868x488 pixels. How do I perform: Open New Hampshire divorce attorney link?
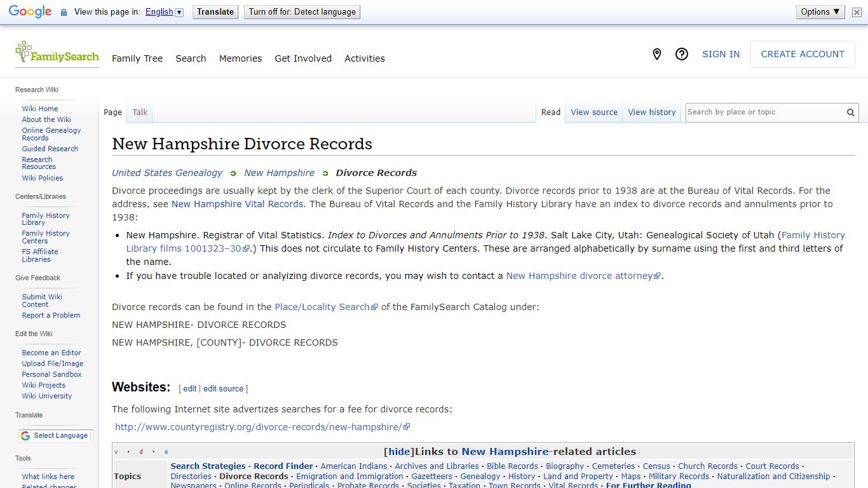pos(583,276)
